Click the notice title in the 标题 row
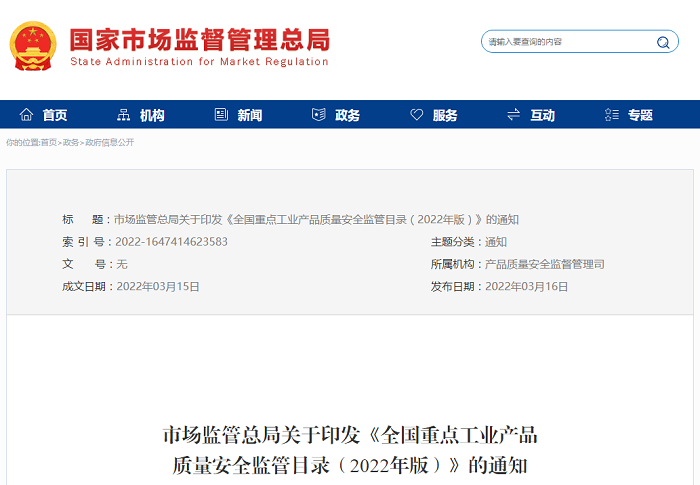The height and width of the screenshot is (485, 700). pos(316,220)
